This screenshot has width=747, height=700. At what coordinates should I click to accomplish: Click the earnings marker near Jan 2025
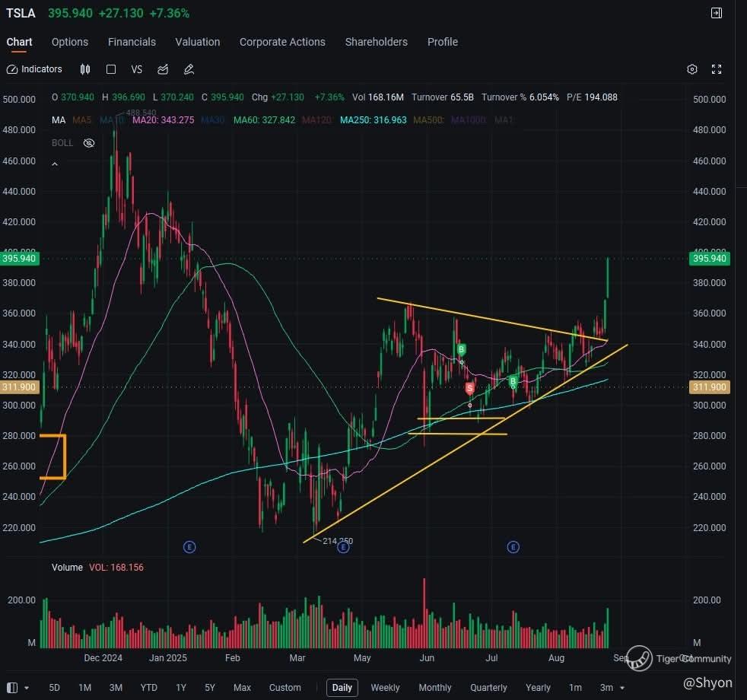pos(189,547)
